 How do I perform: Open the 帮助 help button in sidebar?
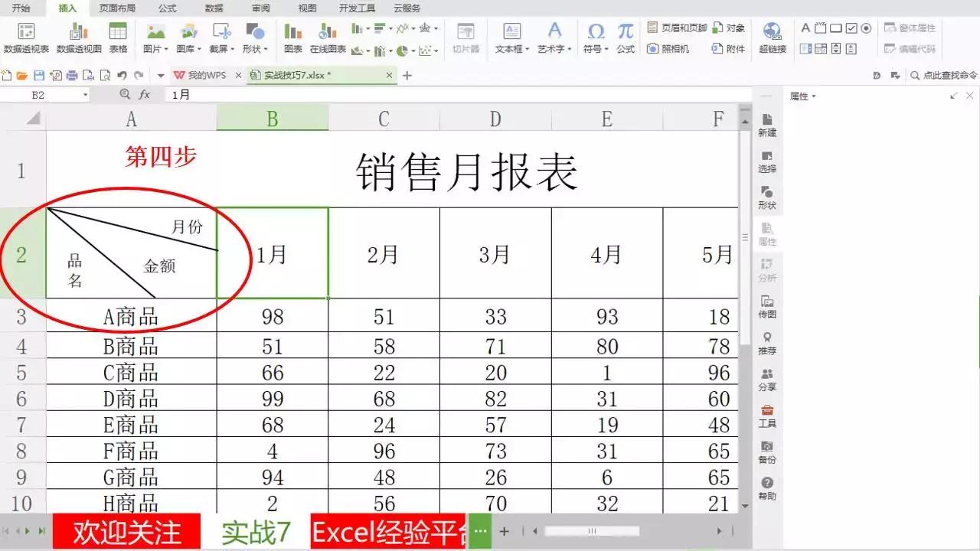pos(767,488)
